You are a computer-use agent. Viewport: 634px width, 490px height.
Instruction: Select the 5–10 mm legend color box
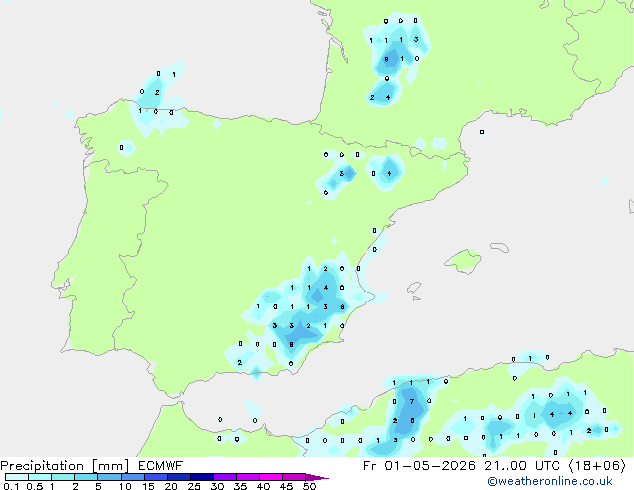[x=109, y=477]
